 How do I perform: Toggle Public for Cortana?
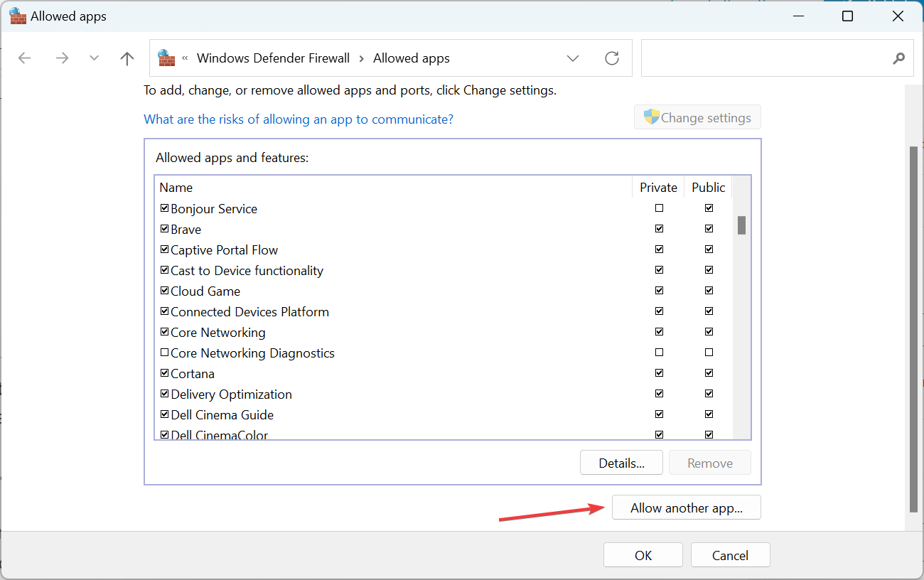click(x=709, y=373)
